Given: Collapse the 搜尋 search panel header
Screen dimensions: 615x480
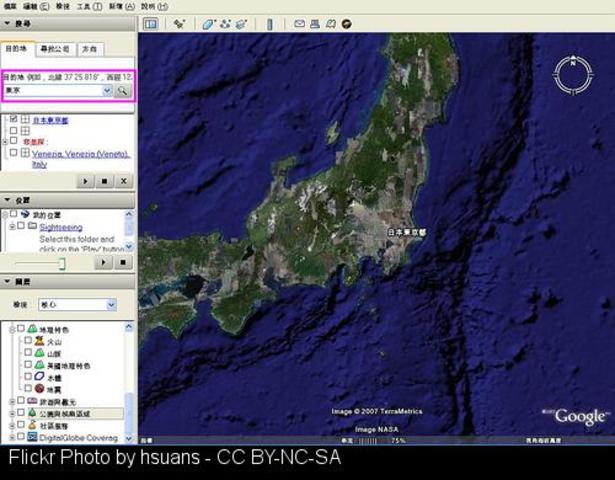Looking at the screenshot, I should tap(67, 24).
